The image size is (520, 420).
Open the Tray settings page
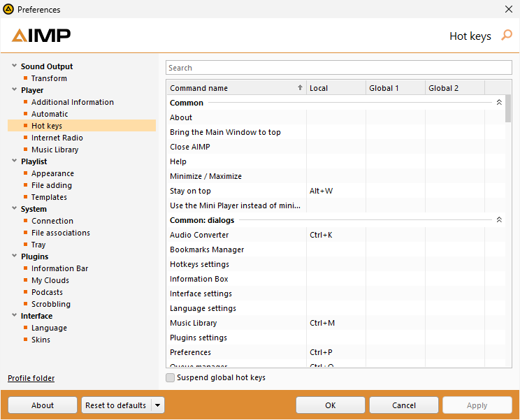coord(38,245)
